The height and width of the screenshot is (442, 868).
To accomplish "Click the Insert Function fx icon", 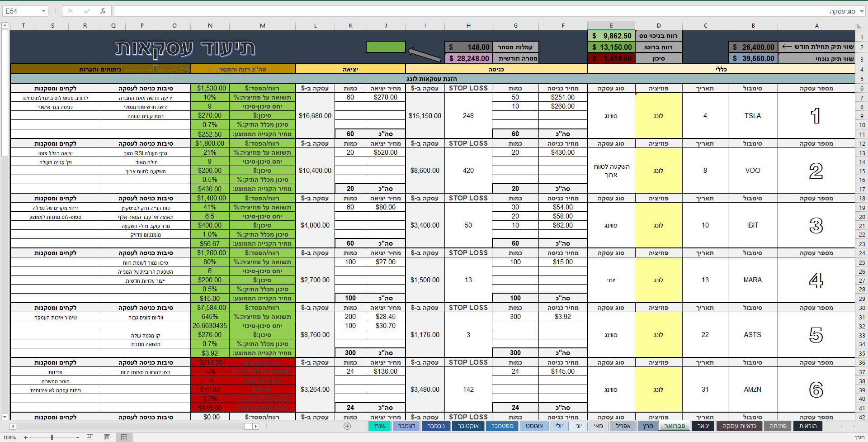I will 103,11.
